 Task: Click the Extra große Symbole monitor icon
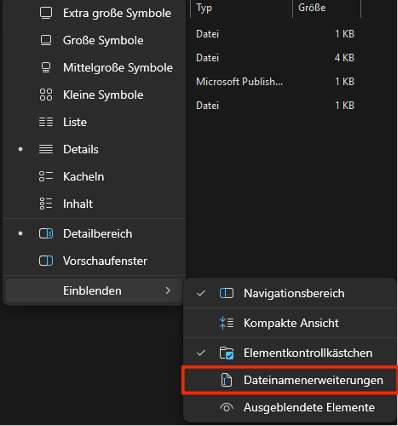[46, 13]
